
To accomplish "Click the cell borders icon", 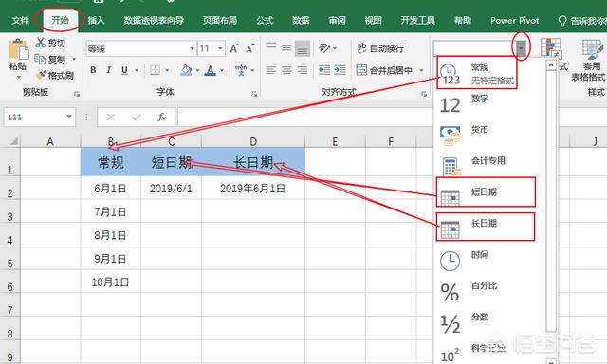I will point(155,70).
